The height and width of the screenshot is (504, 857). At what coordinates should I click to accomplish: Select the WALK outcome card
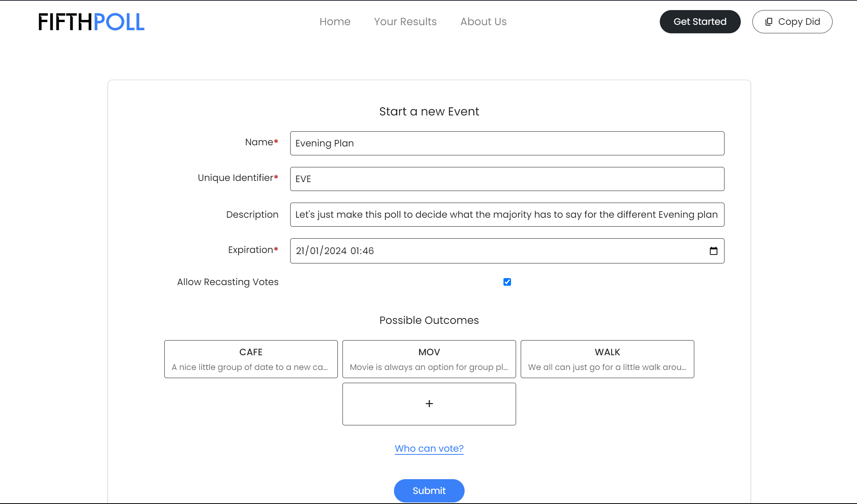pyautogui.click(x=607, y=359)
